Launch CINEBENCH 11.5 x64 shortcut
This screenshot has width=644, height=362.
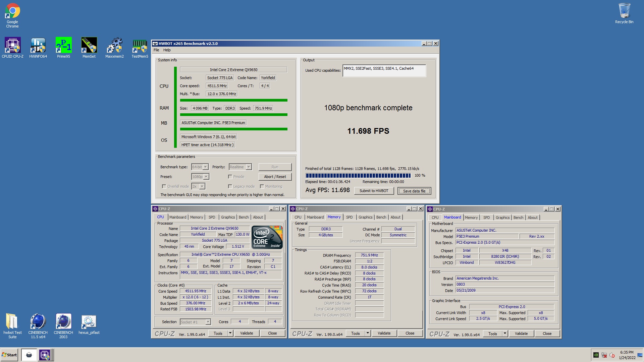pos(38,326)
